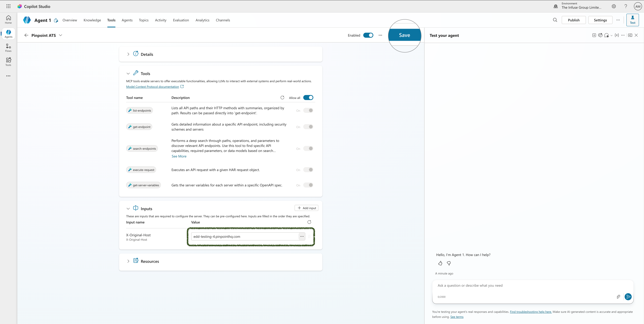Collapse the Tools section
644x324 pixels.
(x=128, y=73)
